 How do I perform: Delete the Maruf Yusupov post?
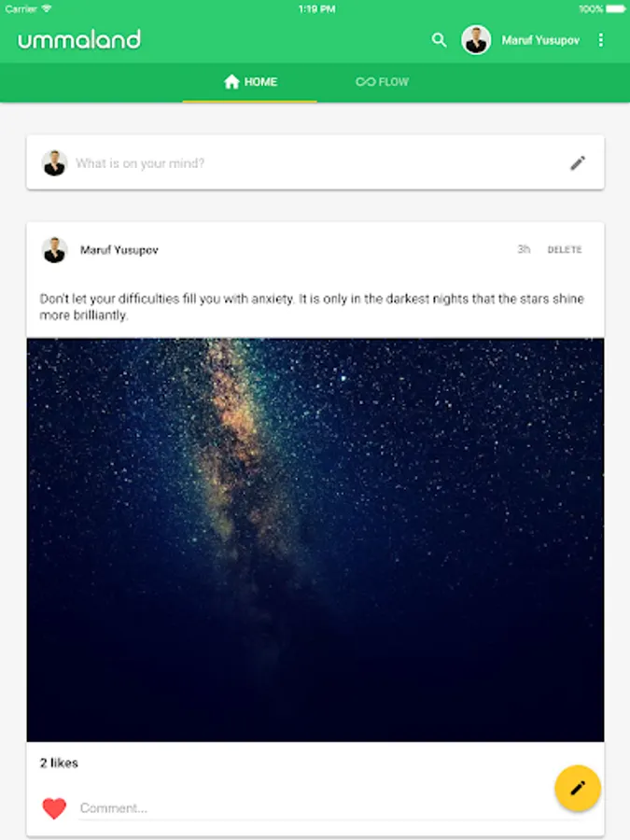(564, 249)
